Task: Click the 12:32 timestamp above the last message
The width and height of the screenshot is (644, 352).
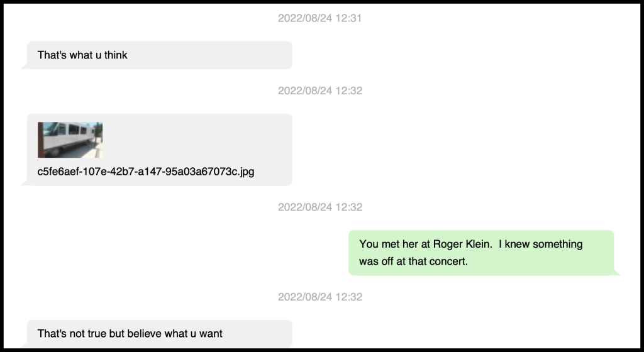Action: (319, 297)
